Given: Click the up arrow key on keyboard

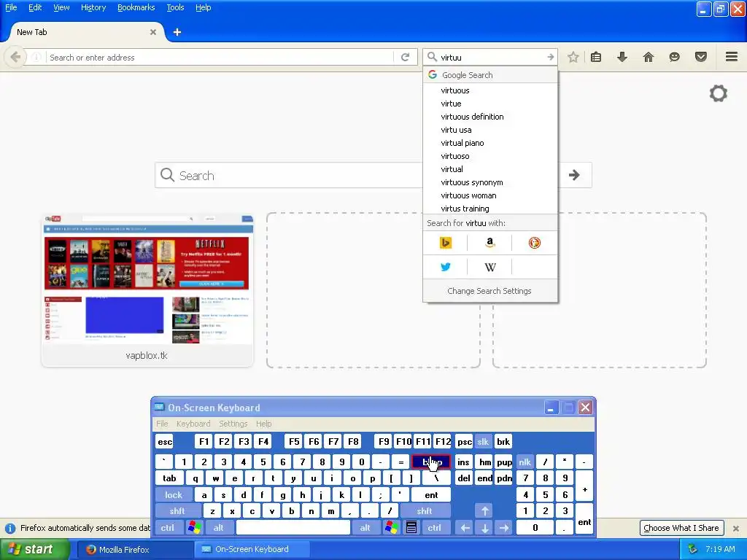Looking at the screenshot, I should coord(484,511).
